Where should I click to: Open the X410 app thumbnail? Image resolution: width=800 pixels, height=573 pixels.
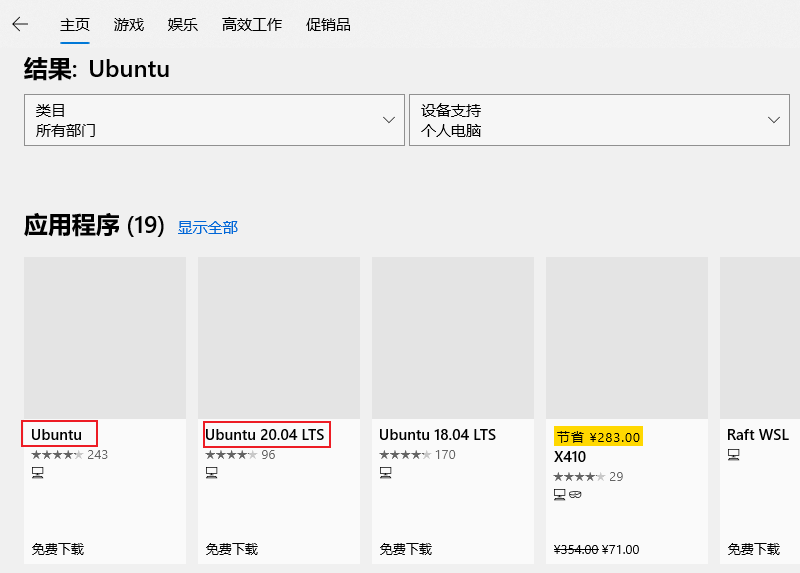(x=627, y=338)
